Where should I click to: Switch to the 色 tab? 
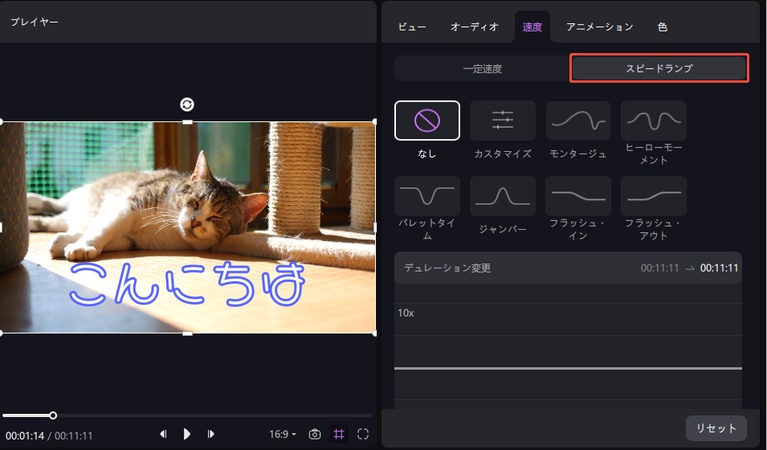[x=662, y=27]
